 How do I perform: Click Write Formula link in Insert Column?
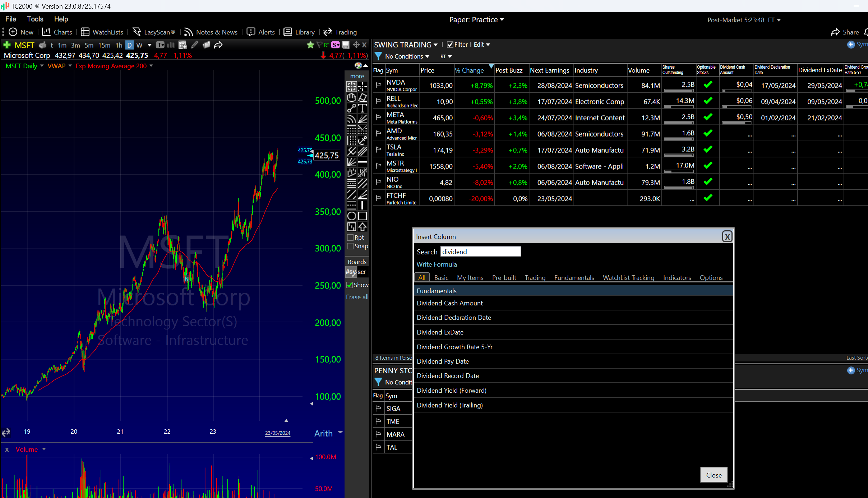437,264
